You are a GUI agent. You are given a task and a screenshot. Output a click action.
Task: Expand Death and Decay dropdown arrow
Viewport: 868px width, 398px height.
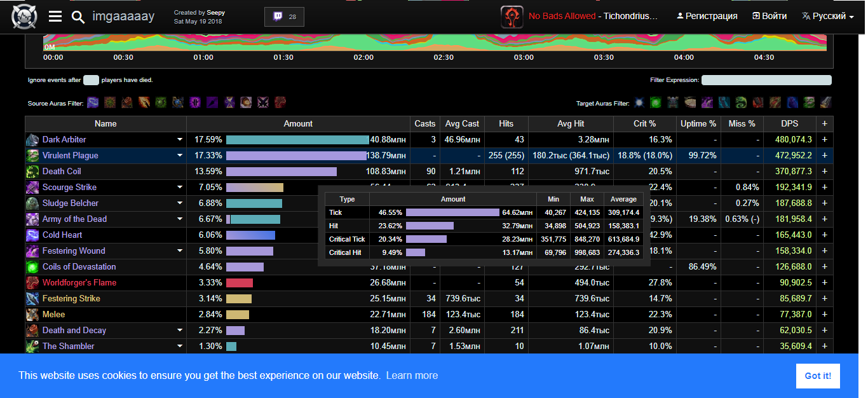(x=180, y=331)
